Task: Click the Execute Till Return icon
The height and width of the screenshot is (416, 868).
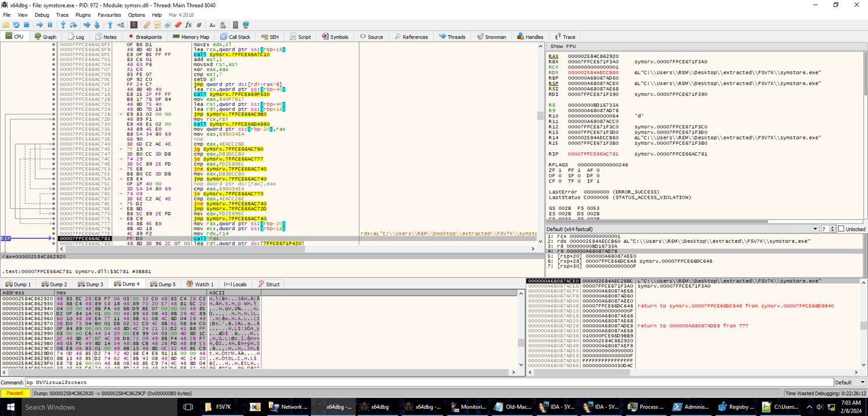Action: [x=110, y=25]
